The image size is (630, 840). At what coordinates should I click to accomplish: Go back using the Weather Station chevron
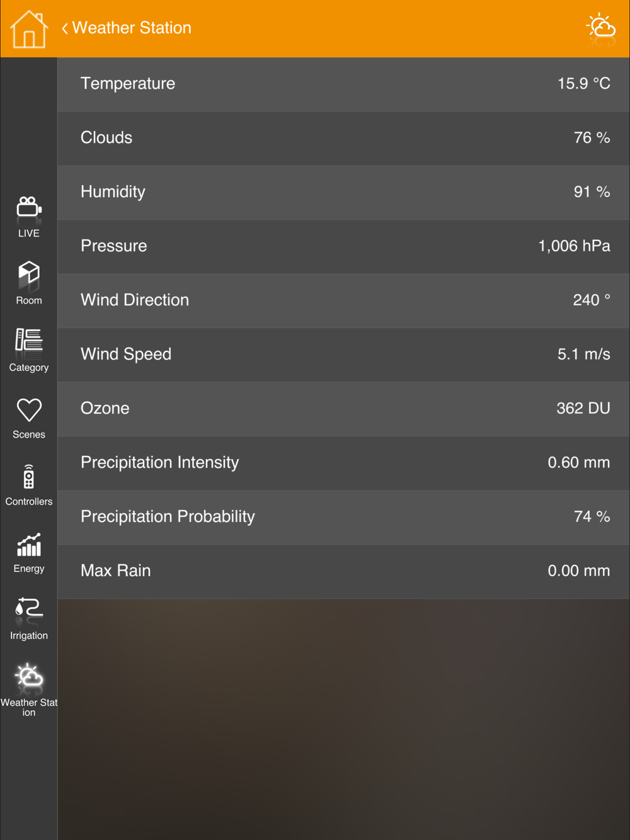pyautogui.click(x=65, y=28)
